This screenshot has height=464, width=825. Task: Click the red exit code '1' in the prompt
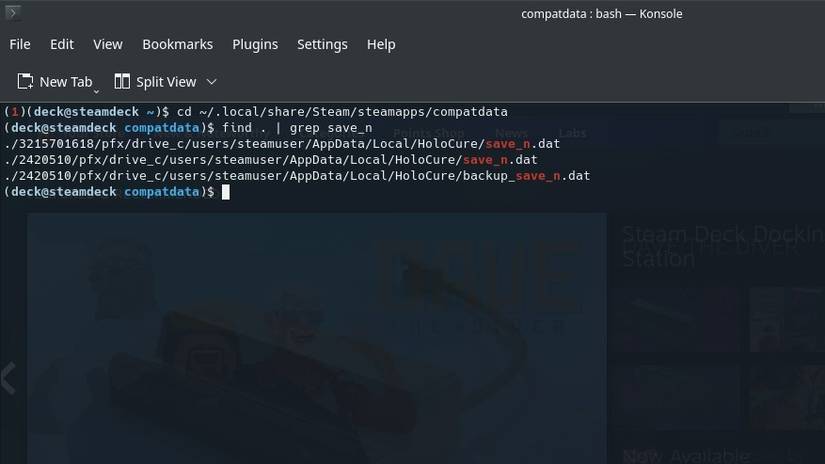point(15,112)
